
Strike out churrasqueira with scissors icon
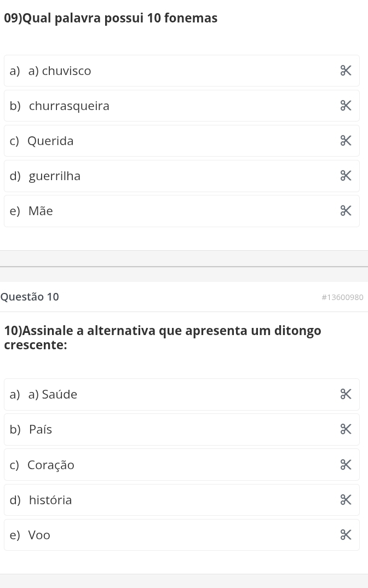(x=346, y=106)
